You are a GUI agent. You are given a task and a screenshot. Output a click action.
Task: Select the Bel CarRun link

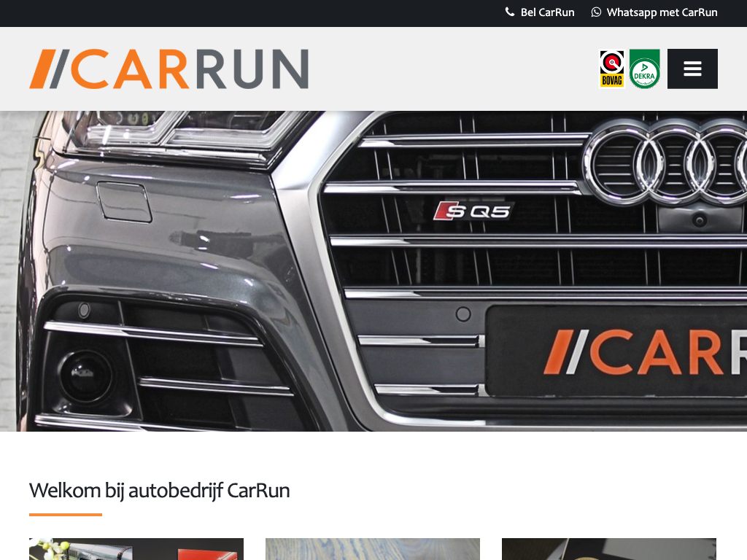tap(547, 12)
